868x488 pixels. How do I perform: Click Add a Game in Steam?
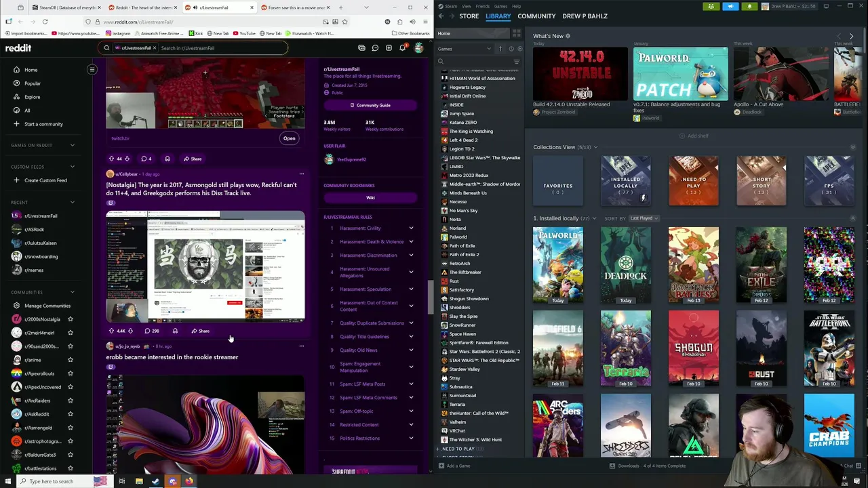point(455,466)
